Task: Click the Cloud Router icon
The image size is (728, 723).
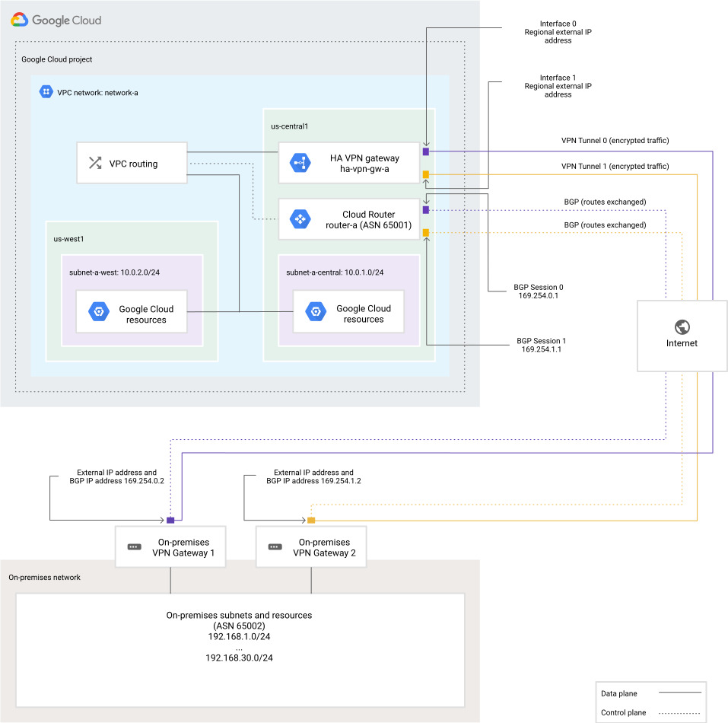Action: tap(300, 219)
